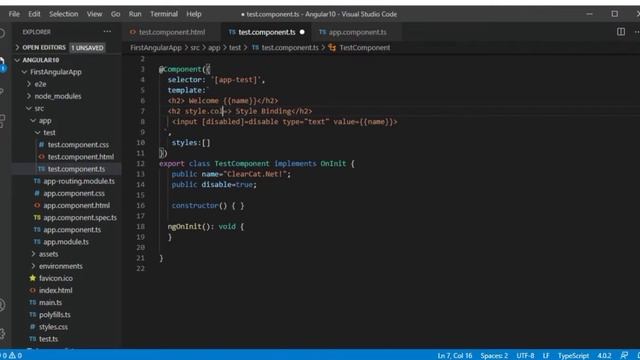Open app-routing.module.ts file

79,181
